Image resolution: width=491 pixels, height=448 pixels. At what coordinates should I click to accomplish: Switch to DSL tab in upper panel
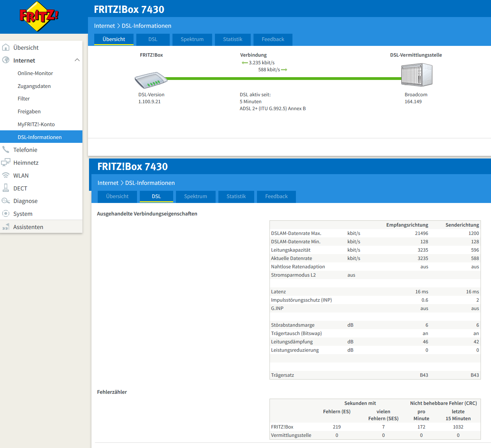(153, 39)
